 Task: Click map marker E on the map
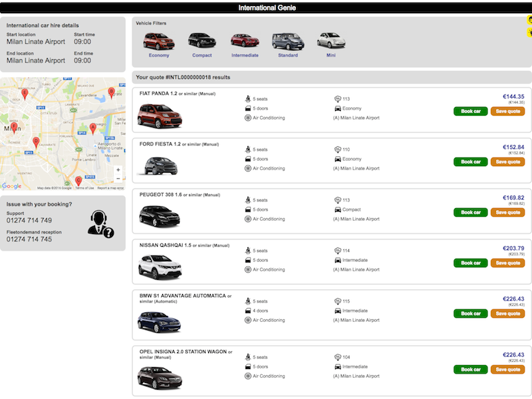25,94
